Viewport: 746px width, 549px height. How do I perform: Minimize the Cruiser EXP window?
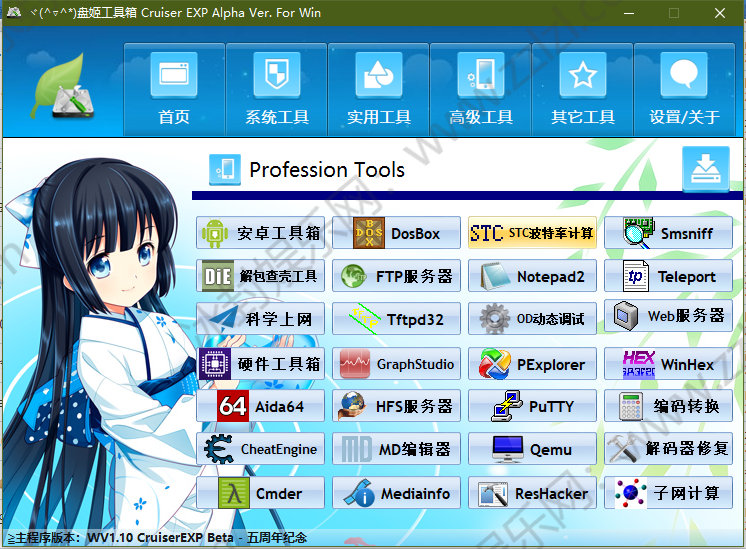(x=629, y=13)
